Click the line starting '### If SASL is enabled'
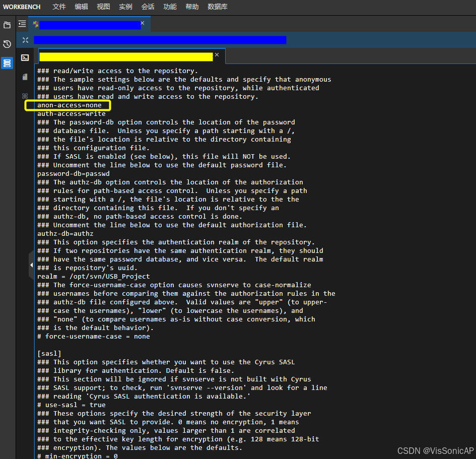 (164, 156)
